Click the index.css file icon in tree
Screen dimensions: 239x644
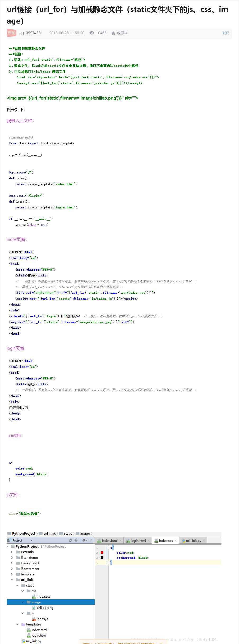pos(34,596)
